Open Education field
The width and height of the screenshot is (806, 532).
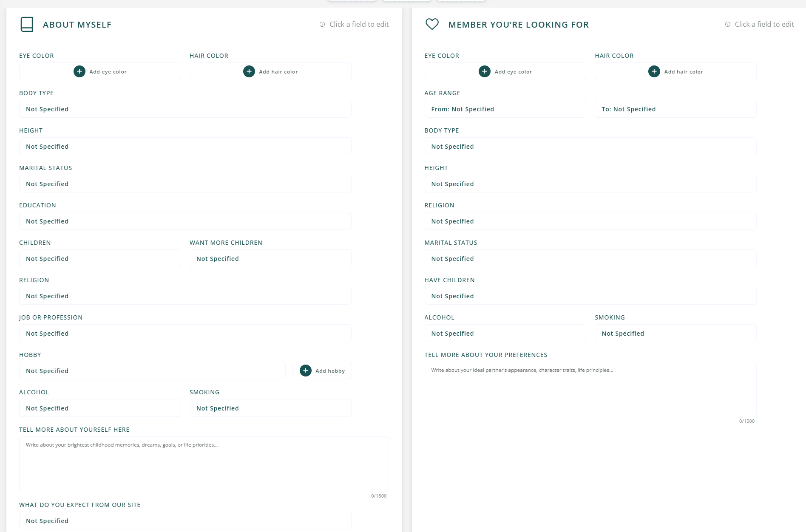coord(185,221)
